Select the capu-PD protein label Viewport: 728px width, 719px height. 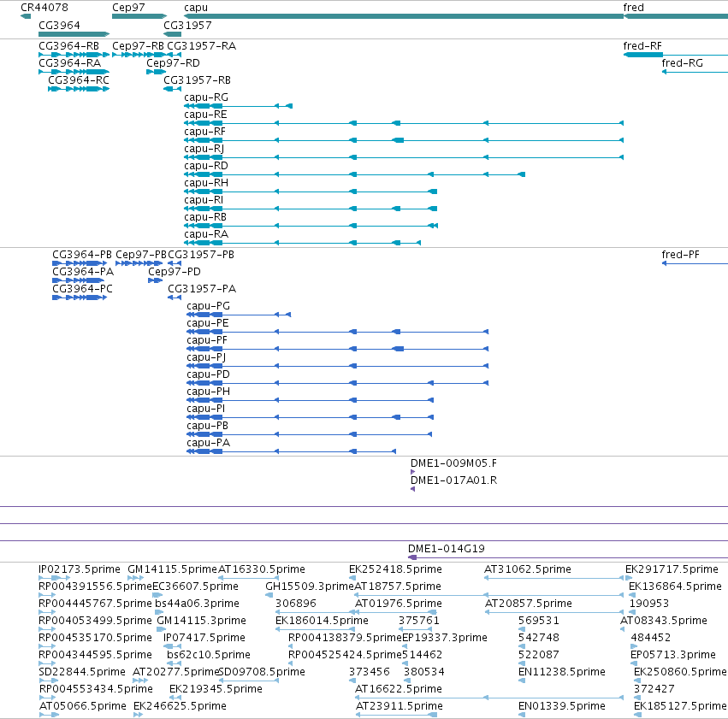(208, 374)
